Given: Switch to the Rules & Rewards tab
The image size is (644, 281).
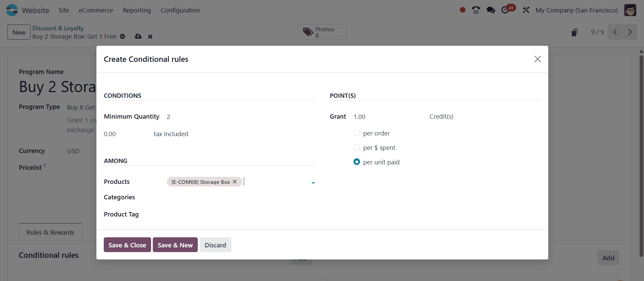Looking at the screenshot, I should 50,232.
